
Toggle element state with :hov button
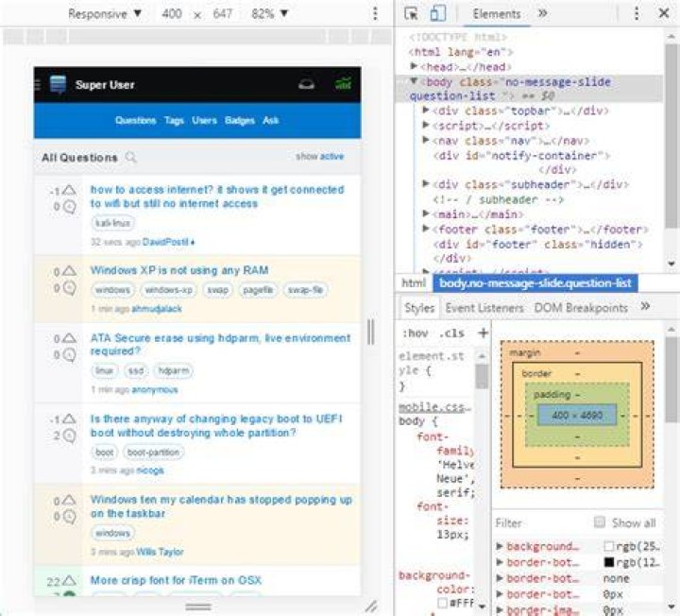point(415,334)
